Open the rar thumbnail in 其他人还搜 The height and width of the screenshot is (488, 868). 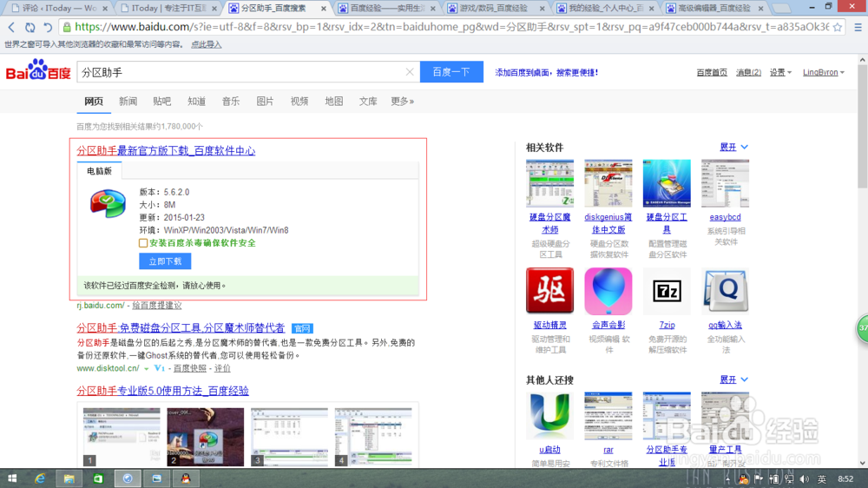pos(608,416)
